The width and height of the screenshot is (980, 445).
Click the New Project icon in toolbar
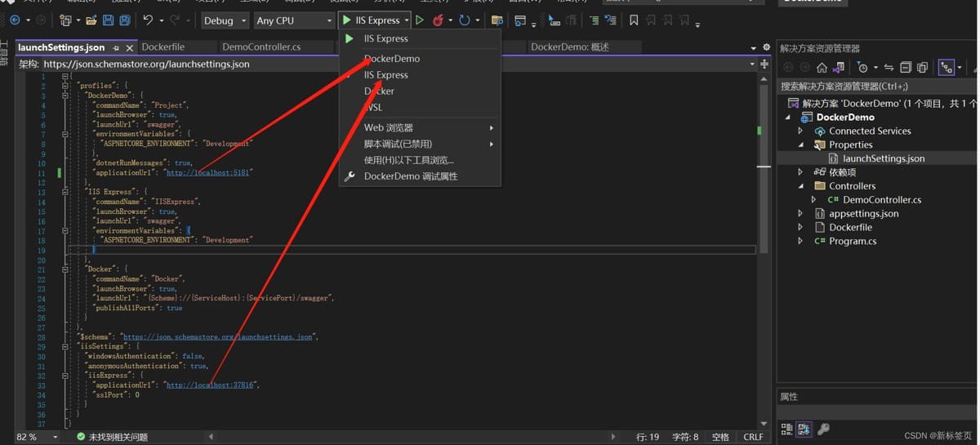click(x=65, y=20)
